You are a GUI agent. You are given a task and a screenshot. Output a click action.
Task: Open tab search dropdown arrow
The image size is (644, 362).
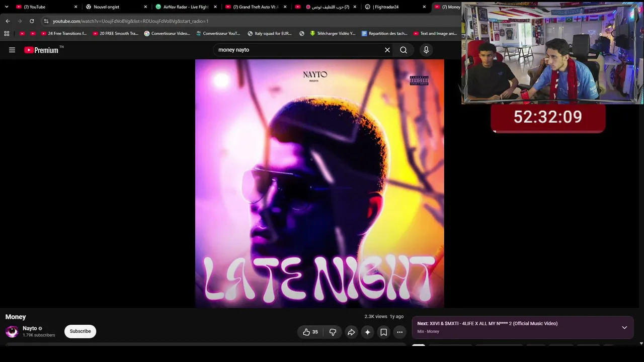pos(7,7)
